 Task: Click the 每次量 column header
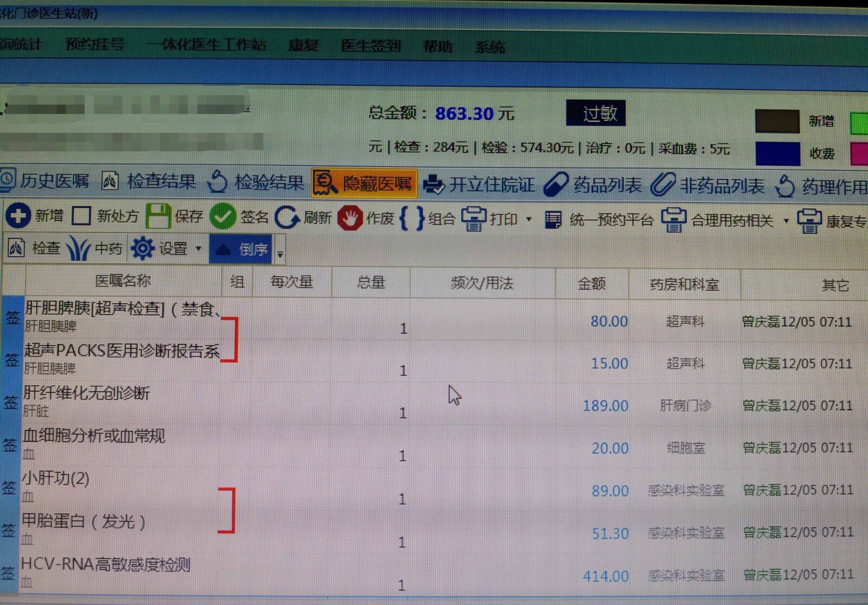tap(292, 282)
